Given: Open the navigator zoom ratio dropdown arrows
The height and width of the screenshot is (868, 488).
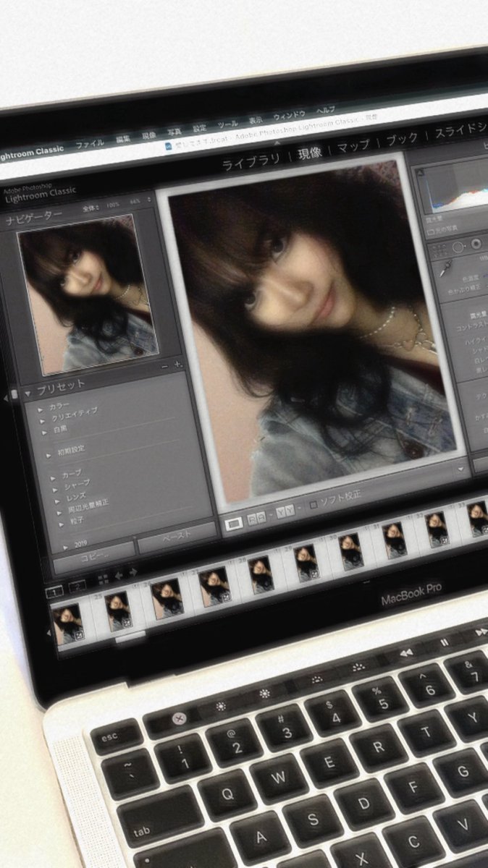Looking at the screenshot, I should coord(149,200).
